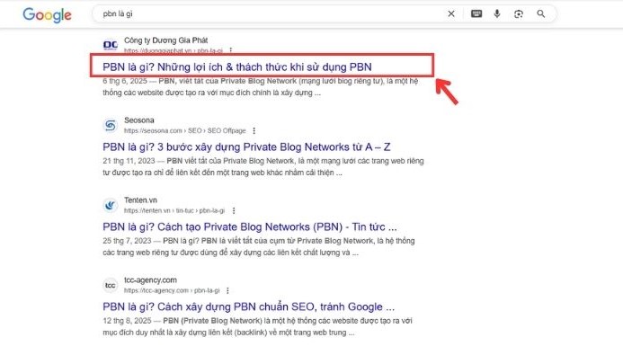Viewport: 623px width, 364px height.
Task: Open the on-screen keyboard input tool
Action: [476, 13]
